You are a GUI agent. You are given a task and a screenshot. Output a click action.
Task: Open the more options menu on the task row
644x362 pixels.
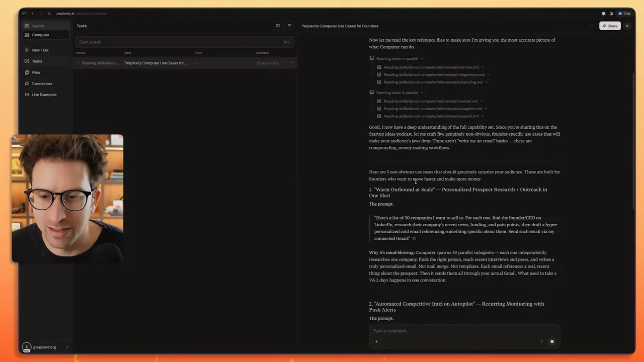point(291,63)
